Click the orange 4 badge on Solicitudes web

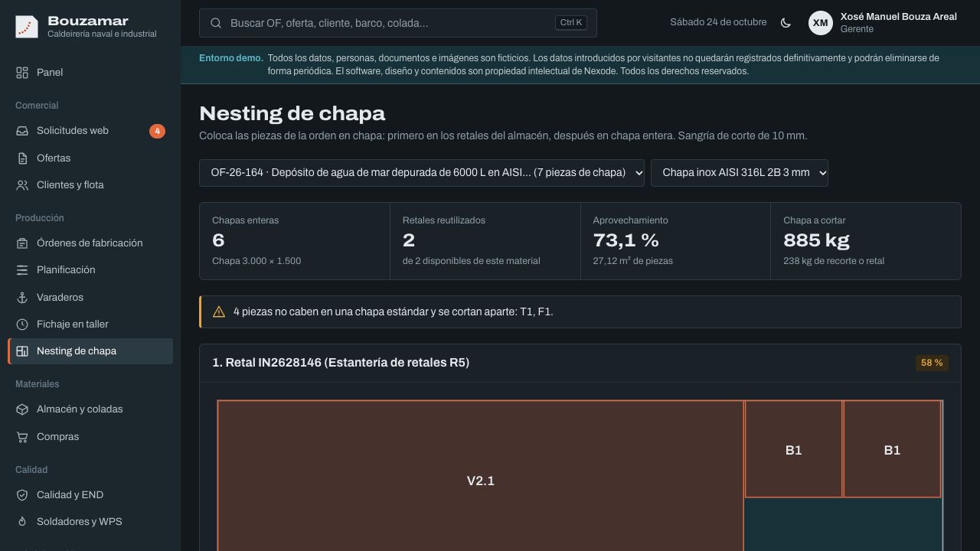tap(157, 131)
